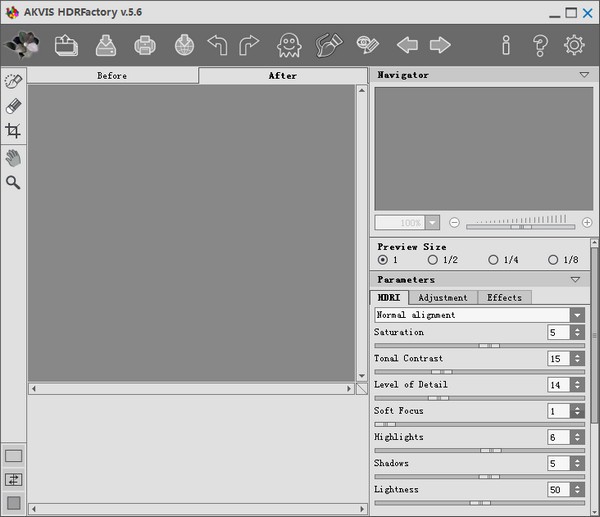
Task: Click the single window view mode icon
Action: coord(13,456)
